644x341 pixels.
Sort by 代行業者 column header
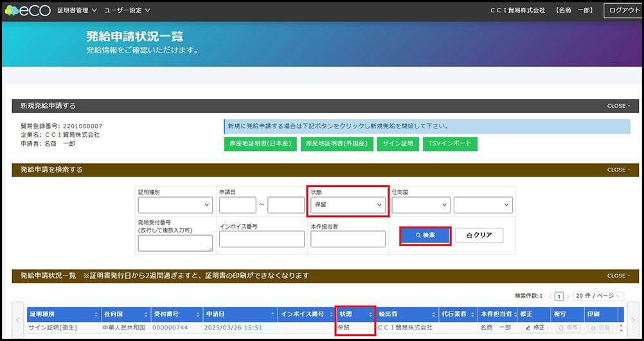click(458, 314)
